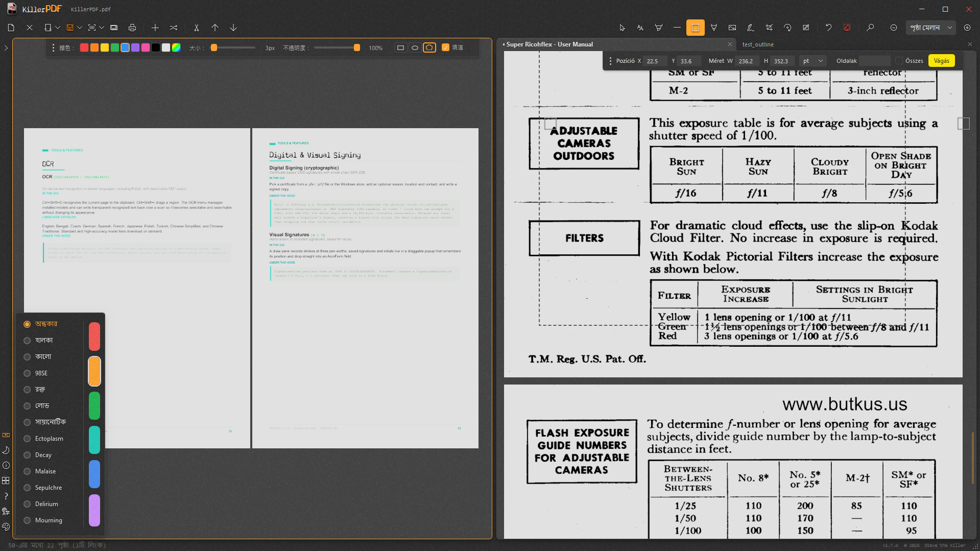The image size is (980, 551).
Task: Click the scissors cut icon
Action: pos(197,28)
